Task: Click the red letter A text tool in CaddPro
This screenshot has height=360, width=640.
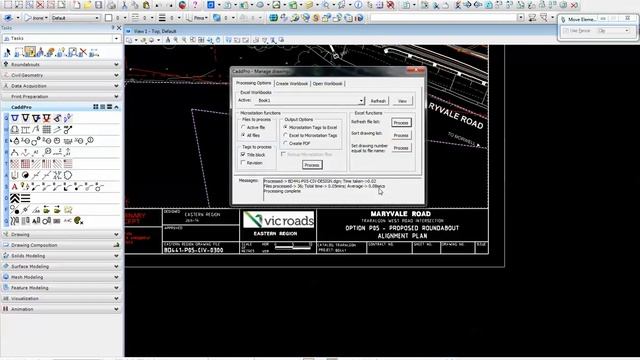Action: click(15, 187)
